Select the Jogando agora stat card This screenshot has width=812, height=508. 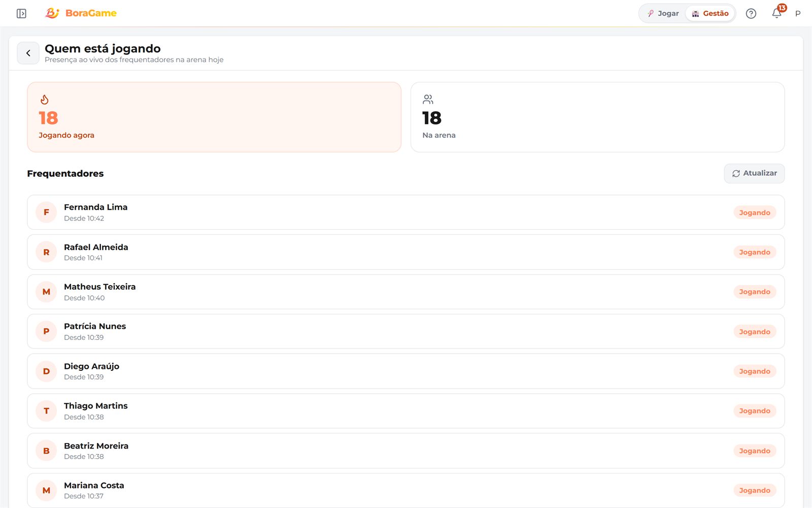(214, 117)
